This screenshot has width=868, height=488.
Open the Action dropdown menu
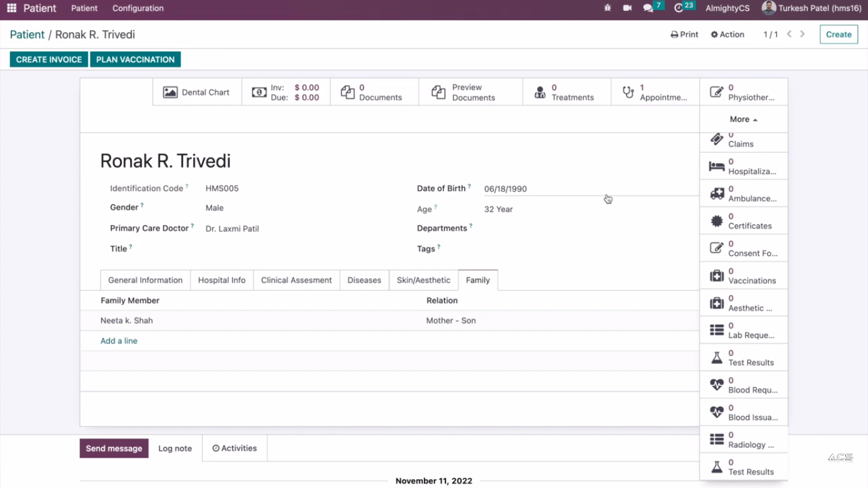pos(728,34)
